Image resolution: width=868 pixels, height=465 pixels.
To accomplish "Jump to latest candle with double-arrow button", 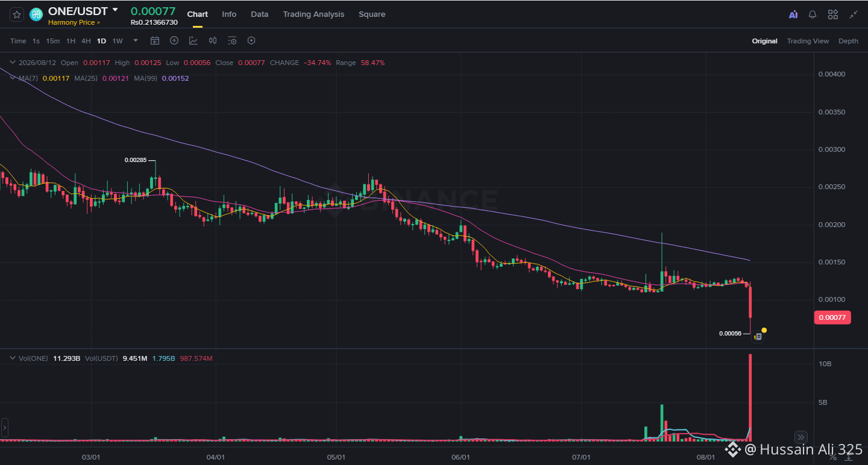I will [x=800, y=437].
